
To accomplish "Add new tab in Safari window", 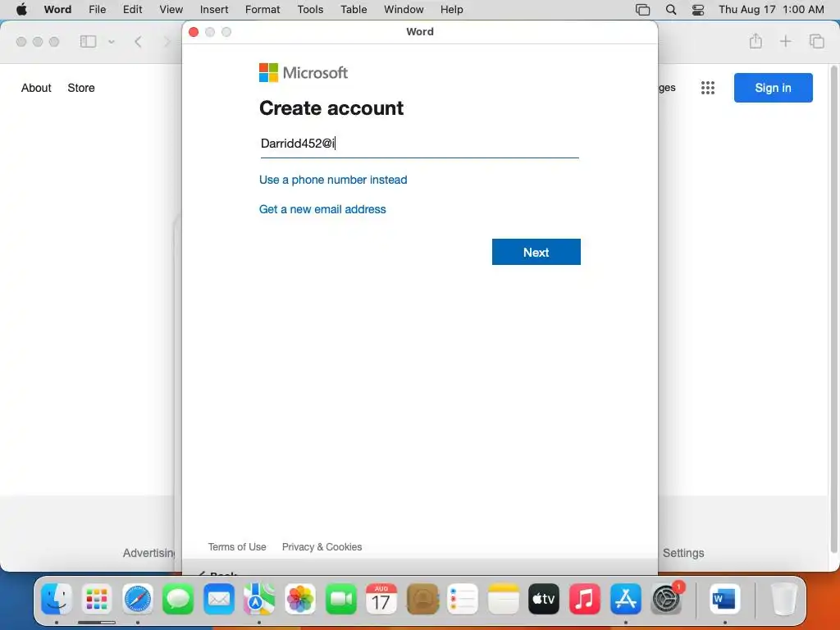I will tap(785, 41).
